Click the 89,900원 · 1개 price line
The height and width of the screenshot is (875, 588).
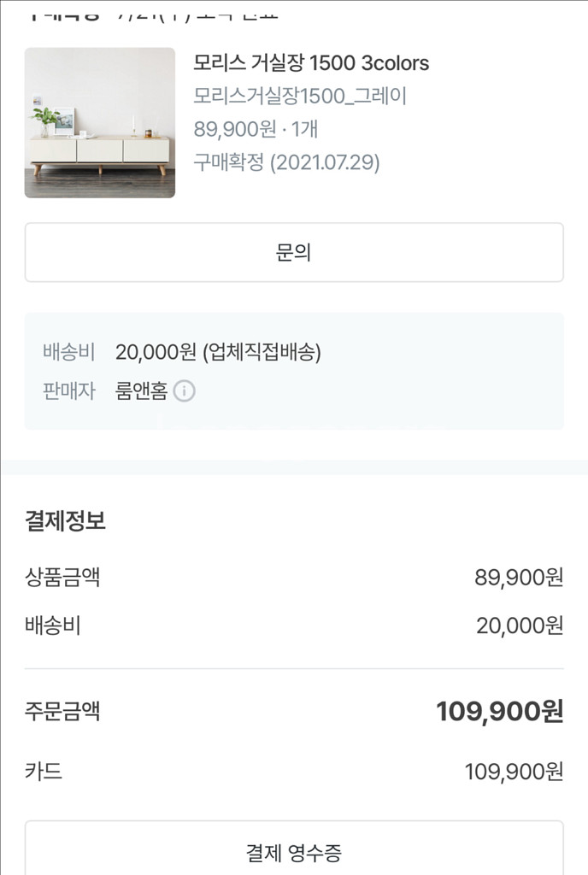tap(256, 129)
